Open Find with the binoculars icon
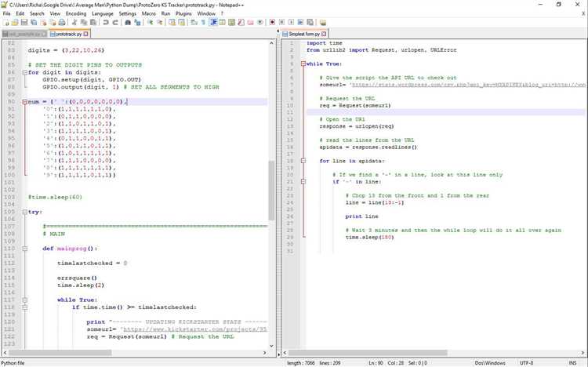 (x=128, y=23)
